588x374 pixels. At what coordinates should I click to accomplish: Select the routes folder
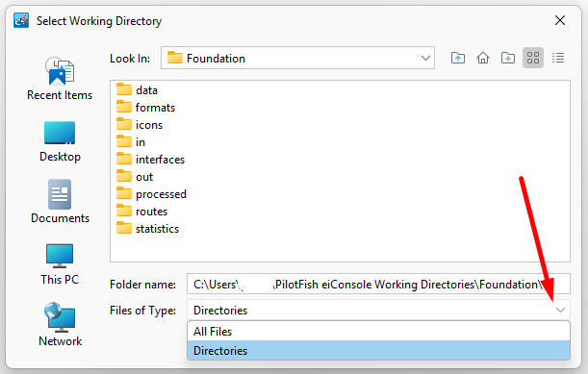(141, 211)
